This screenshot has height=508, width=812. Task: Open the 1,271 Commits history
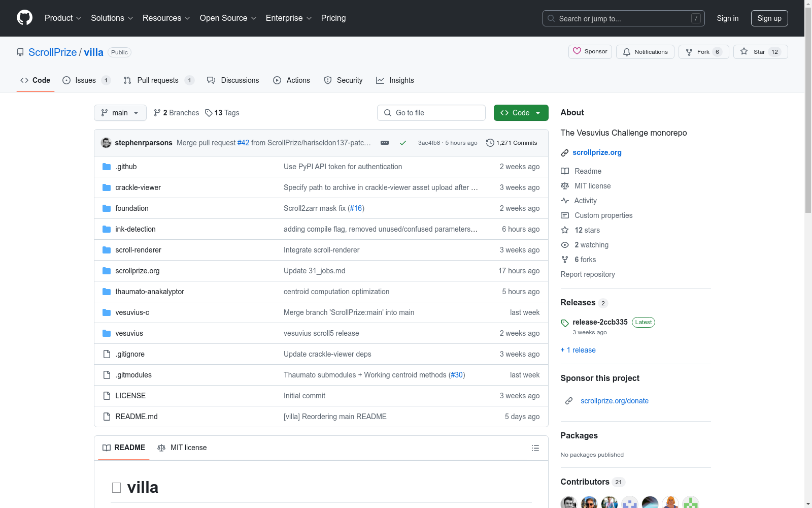512,143
